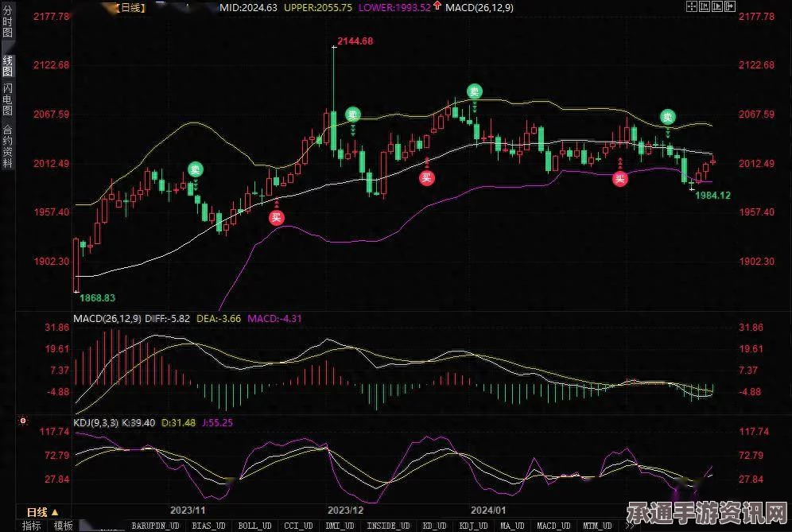This screenshot has height=532, width=792.
Task: Open the 闪电图 side tab
Action: click(x=8, y=99)
